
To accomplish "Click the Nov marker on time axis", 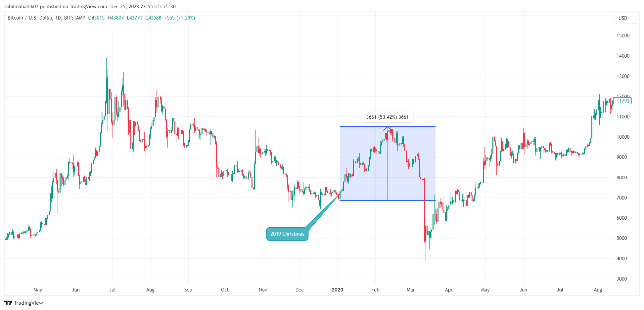I will pyautogui.click(x=263, y=290).
